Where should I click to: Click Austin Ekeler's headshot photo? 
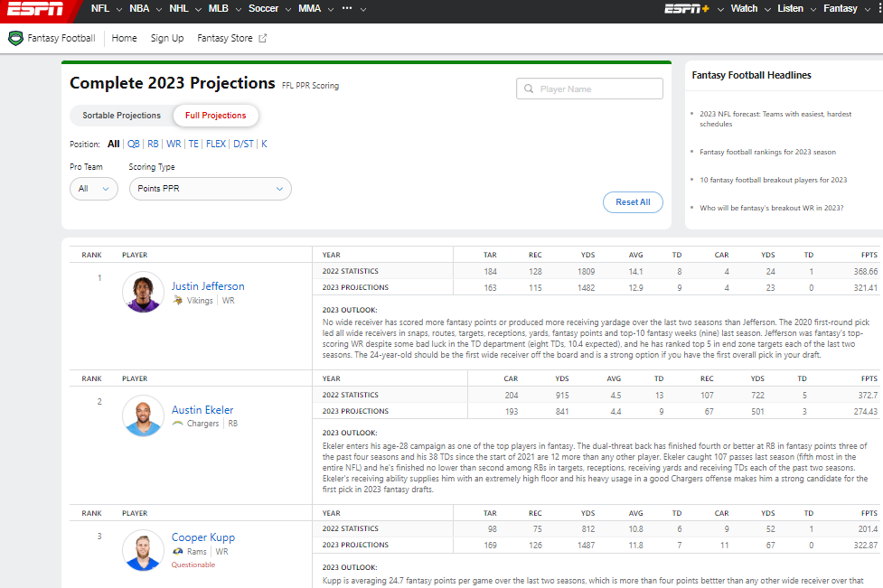pos(142,415)
